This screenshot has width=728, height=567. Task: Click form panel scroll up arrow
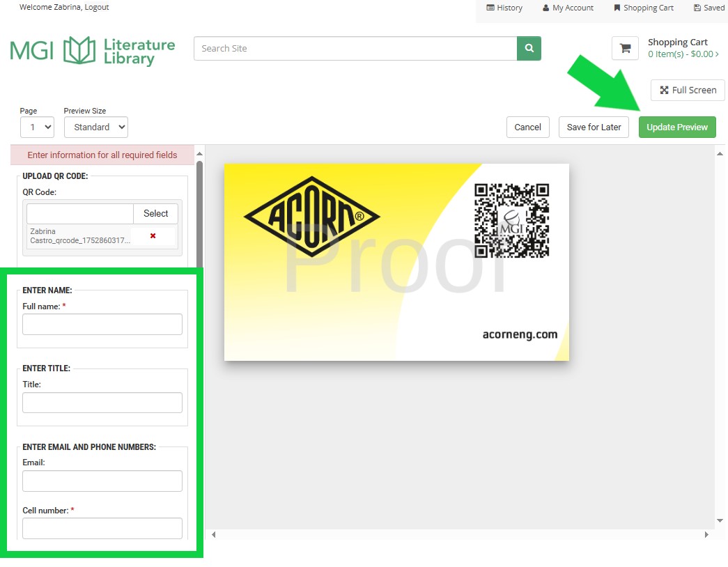[200, 154]
